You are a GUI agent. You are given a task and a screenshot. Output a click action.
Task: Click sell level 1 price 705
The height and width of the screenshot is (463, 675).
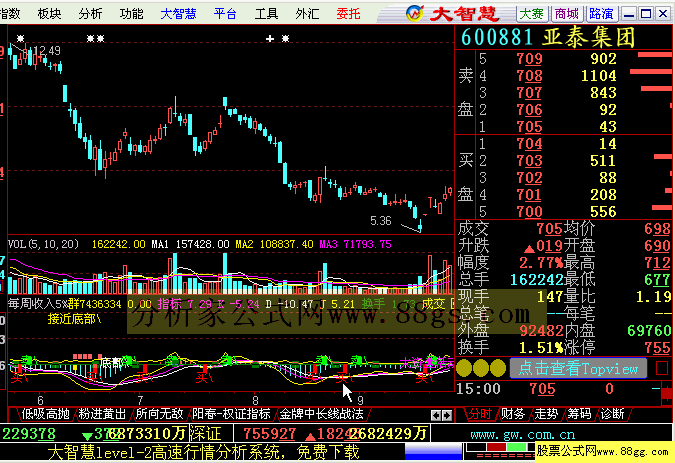point(529,127)
